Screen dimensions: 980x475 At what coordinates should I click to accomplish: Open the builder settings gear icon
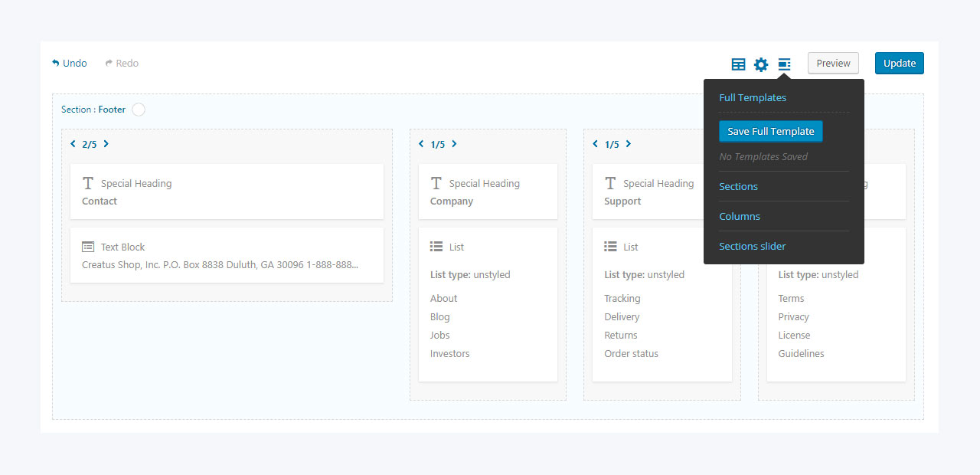pos(761,64)
